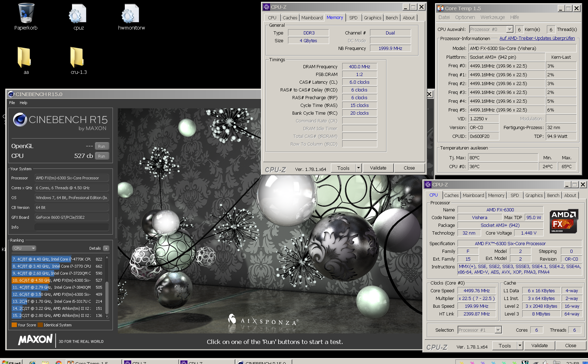588x364 pixels.
Task: Click Tools button in lower CPU-Z window
Action: pos(505,346)
